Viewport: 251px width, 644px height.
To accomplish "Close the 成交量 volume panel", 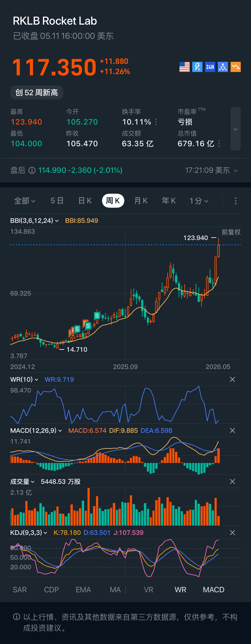I will click(x=232, y=482).
